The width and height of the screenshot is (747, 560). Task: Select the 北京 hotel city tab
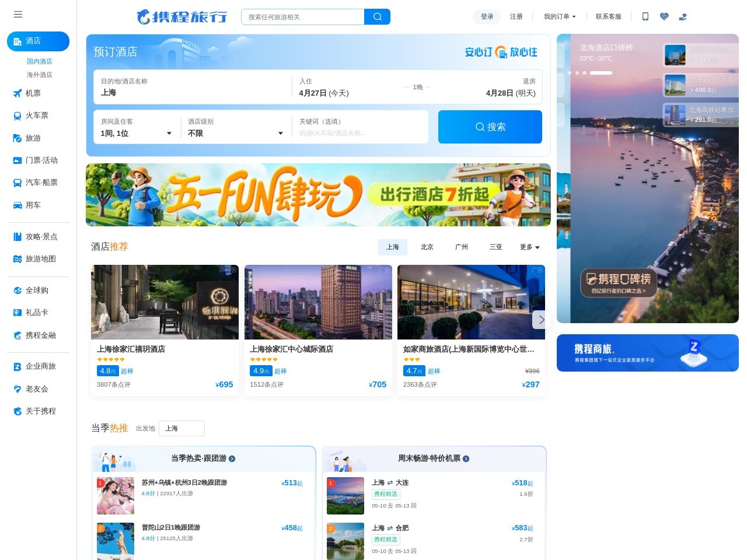click(427, 247)
